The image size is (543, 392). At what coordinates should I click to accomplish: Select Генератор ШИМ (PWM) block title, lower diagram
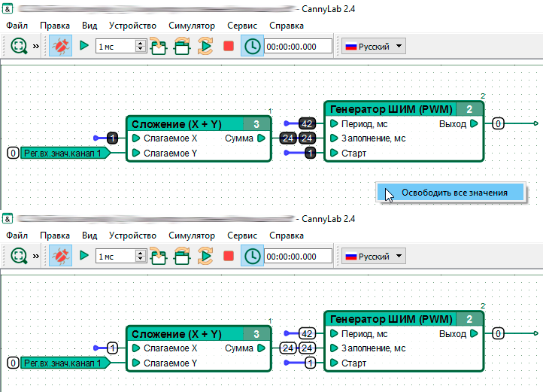coord(391,319)
